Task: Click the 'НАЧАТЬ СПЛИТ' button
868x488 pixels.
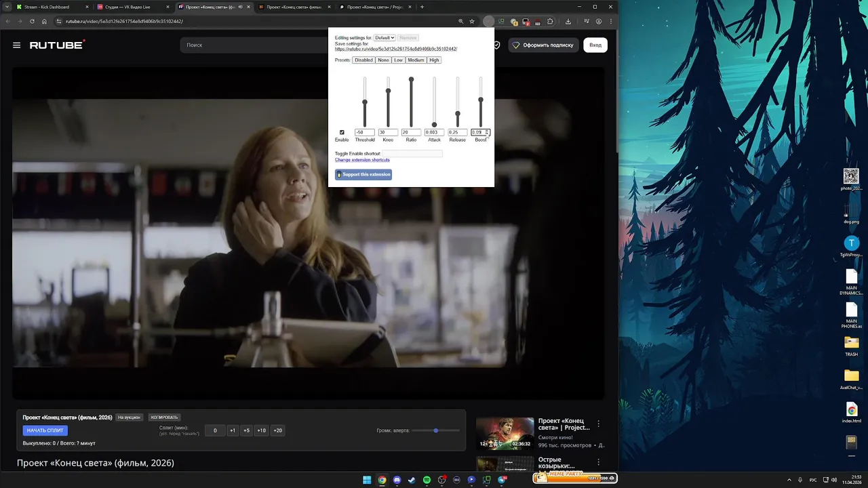Action: point(45,430)
